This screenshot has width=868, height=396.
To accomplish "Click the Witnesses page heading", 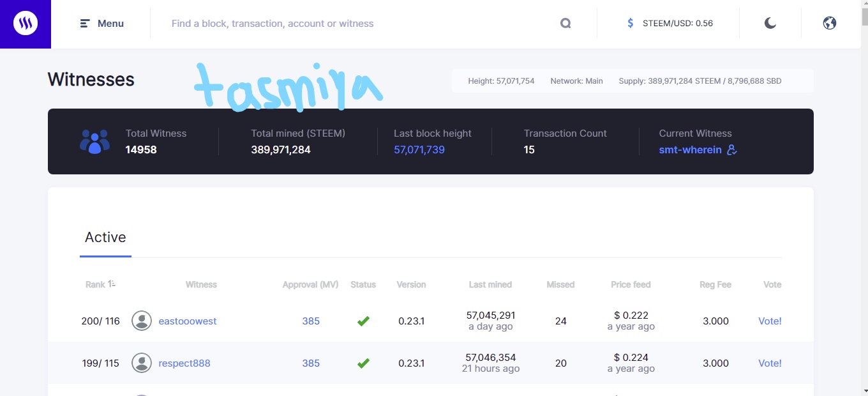I will point(91,80).
